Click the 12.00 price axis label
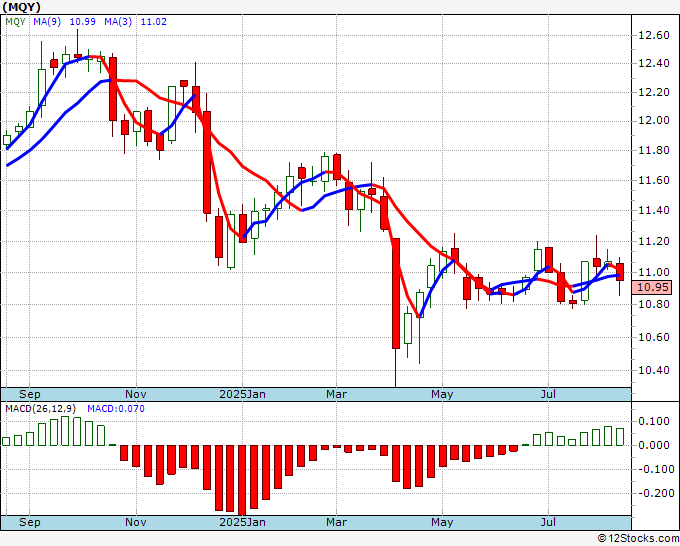This screenshot has width=680, height=546. click(x=654, y=120)
